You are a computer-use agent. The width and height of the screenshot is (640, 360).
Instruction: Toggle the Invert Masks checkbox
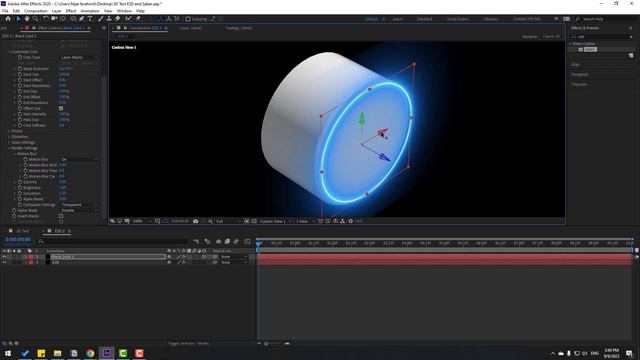pos(61,216)
